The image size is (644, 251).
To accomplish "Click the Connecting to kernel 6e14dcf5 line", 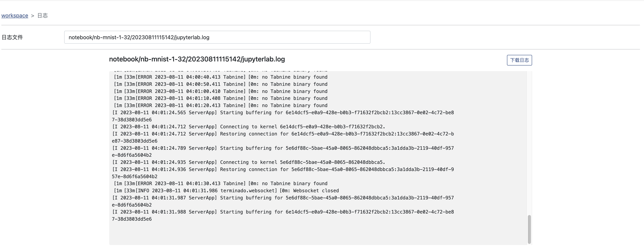I will tap(249, 127).
